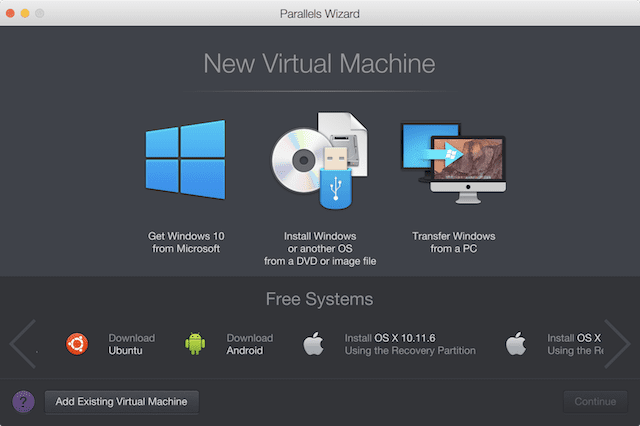Click Apple logo beside Install OS X 10.11.6
Image resolution: width=640 pixels, height=426 pixels.
(314, 345)
